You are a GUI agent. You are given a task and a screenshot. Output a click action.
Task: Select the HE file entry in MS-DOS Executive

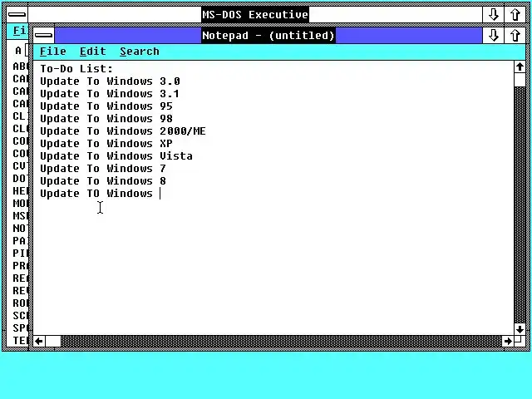tap(20, 191)
